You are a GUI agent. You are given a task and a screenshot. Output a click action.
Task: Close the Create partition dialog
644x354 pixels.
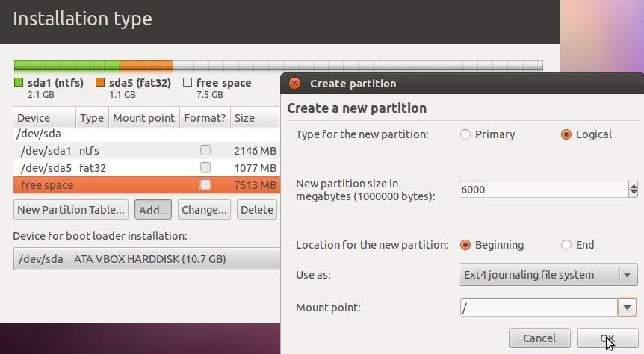point(294,84)
